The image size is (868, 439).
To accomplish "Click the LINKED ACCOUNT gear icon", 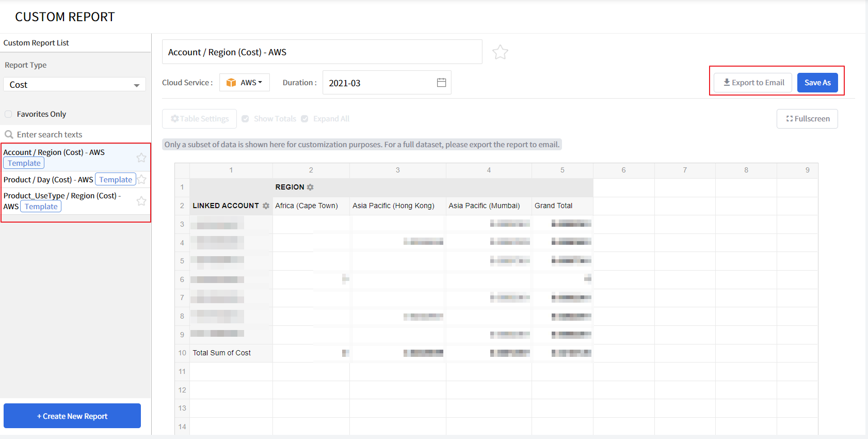I will point(266,206).
